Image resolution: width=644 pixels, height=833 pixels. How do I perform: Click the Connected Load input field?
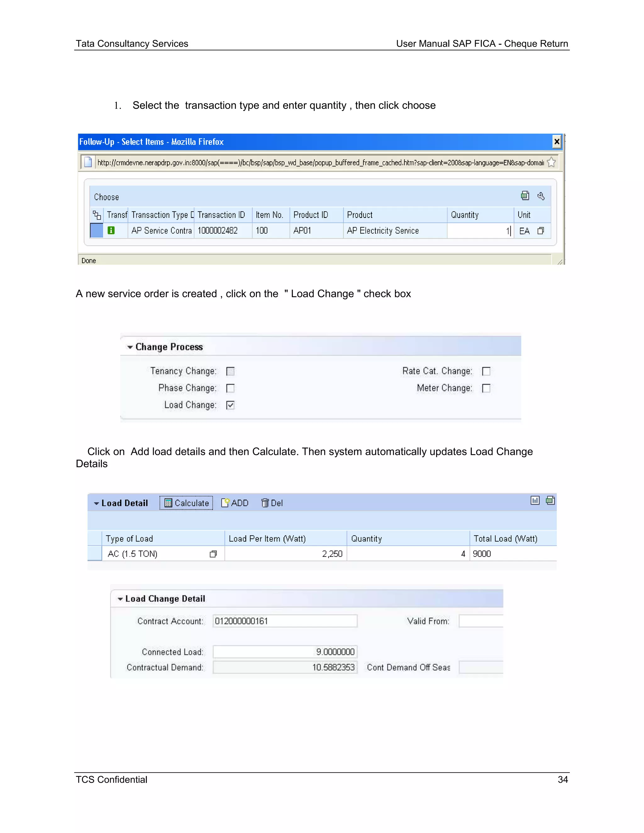tap(285, 652)
